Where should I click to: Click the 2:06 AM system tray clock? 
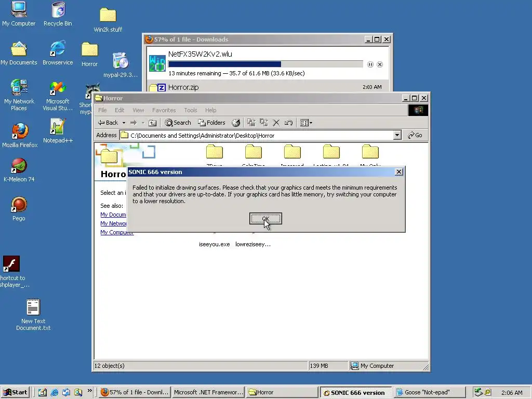(512, 393)
